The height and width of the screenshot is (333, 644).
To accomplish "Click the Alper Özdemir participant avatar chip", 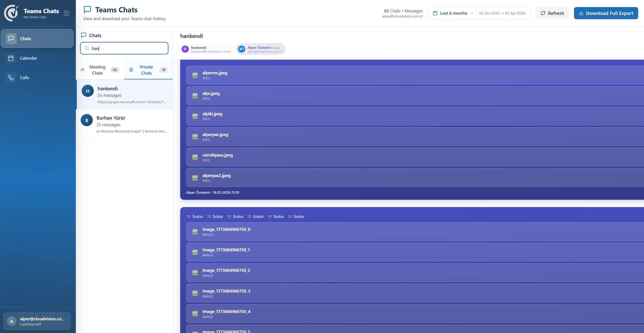I will click(261, 49).
